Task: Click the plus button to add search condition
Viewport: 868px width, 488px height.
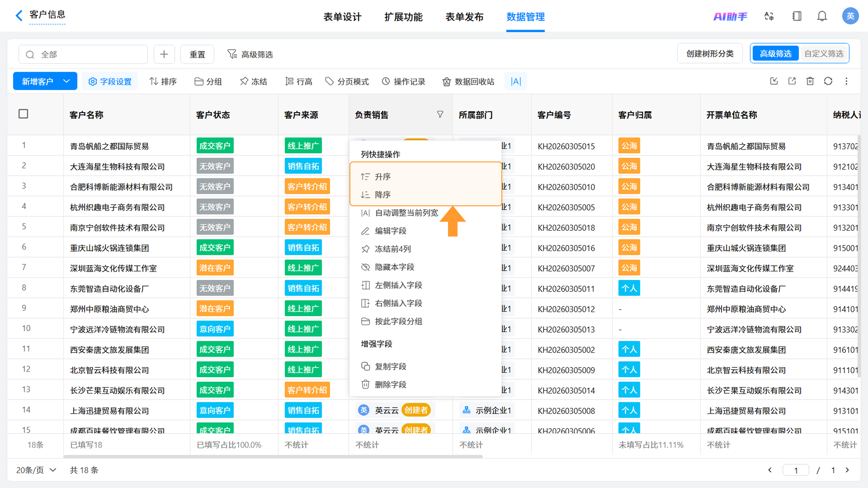Action: [164, 54]
